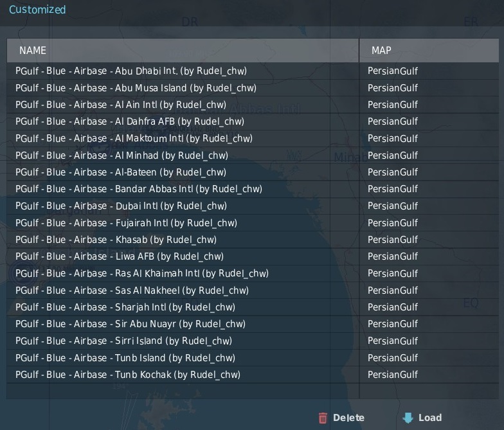This screenshot has width=504, height=430.
Task: Select the Ras Al Khaimah Intl entry
Action: (142, 273)
